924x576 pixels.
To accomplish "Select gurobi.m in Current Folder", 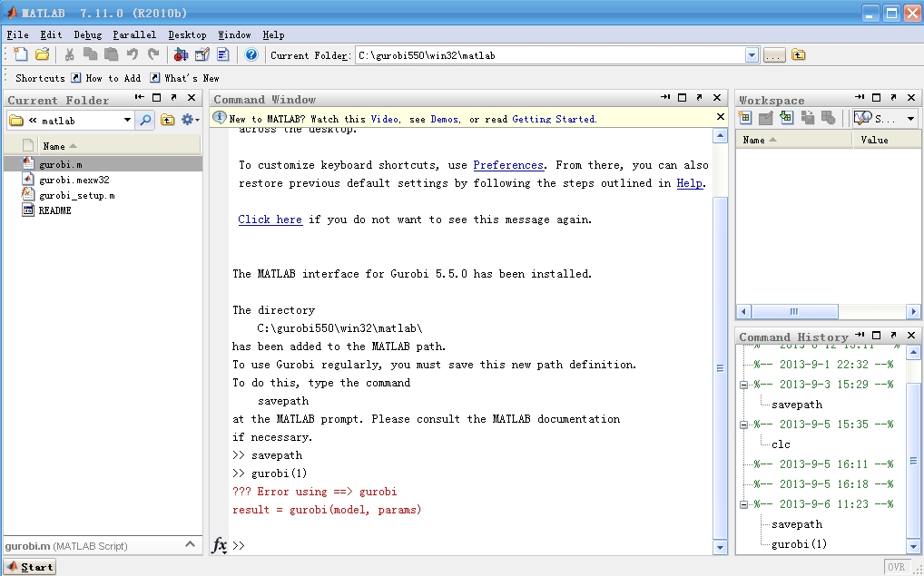I will click(103, 164).
